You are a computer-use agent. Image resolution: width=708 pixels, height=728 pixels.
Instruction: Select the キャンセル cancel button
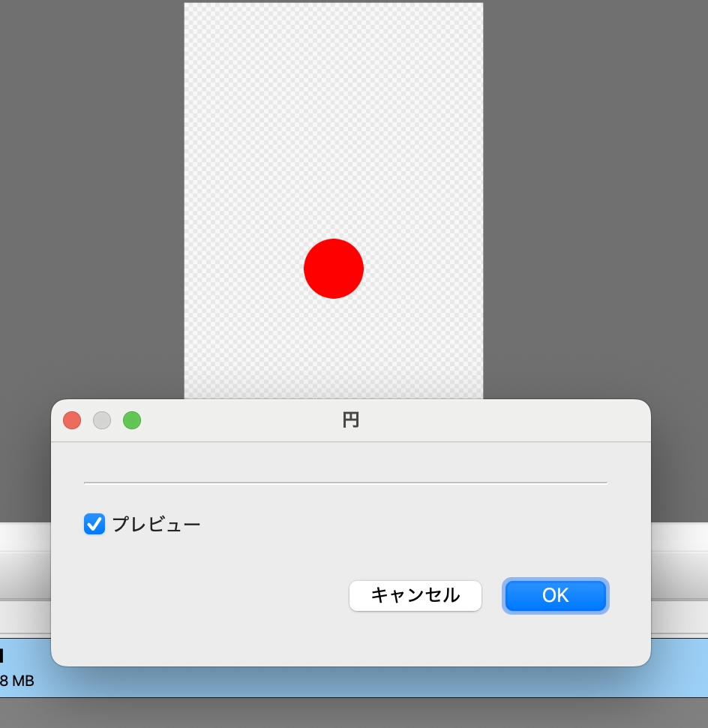pyautogui.click(x=415, y=595)
